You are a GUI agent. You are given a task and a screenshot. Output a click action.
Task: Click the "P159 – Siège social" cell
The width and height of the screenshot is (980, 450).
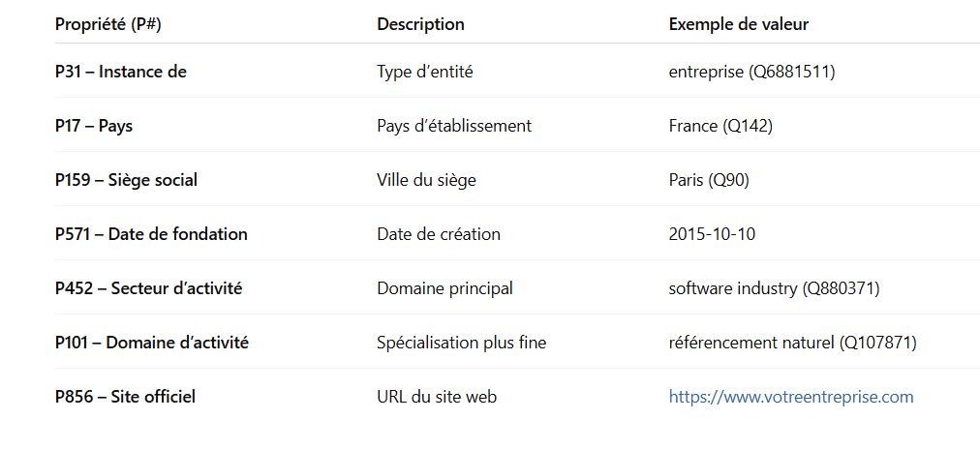(x=127, y=180)
